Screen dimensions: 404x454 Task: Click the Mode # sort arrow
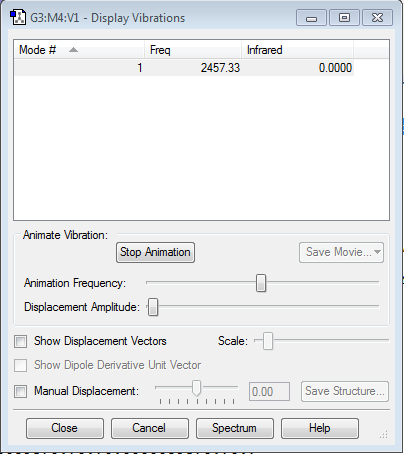pos(73,50)
